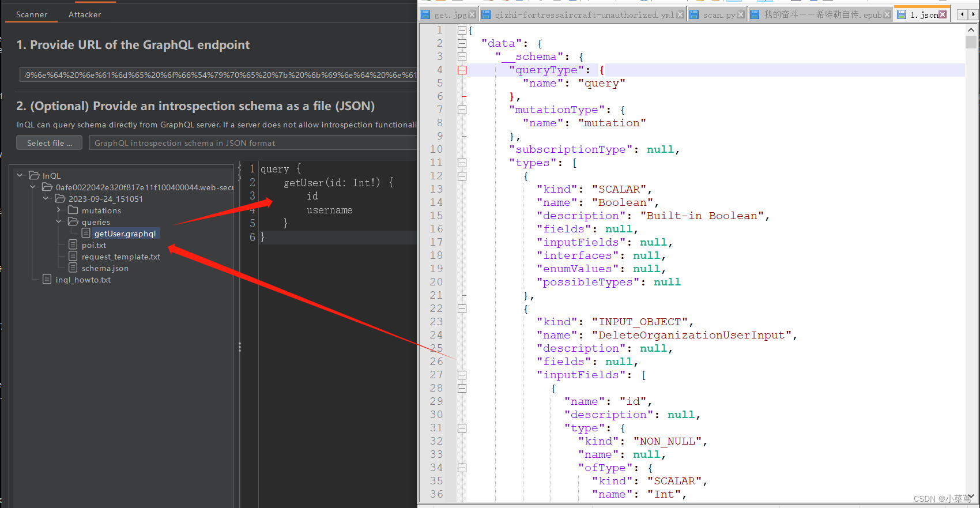Click the mutations folder icon
980x508 pixels.
73,210
